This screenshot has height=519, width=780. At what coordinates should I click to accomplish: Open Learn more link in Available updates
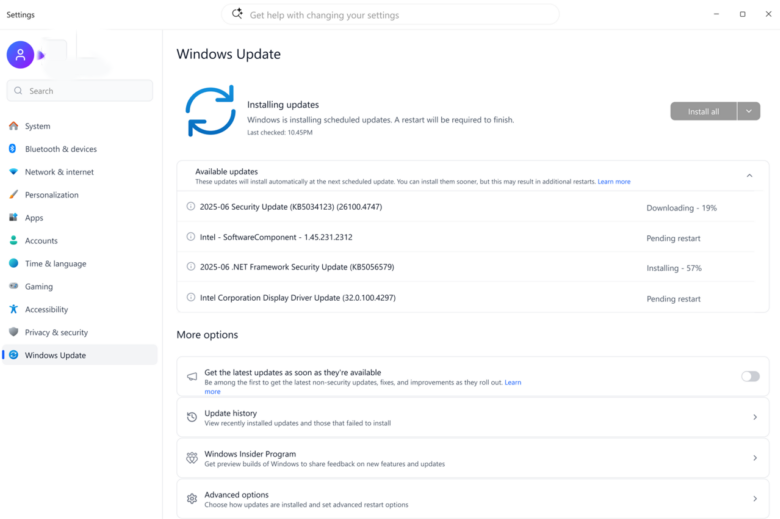tap(614, 182)
